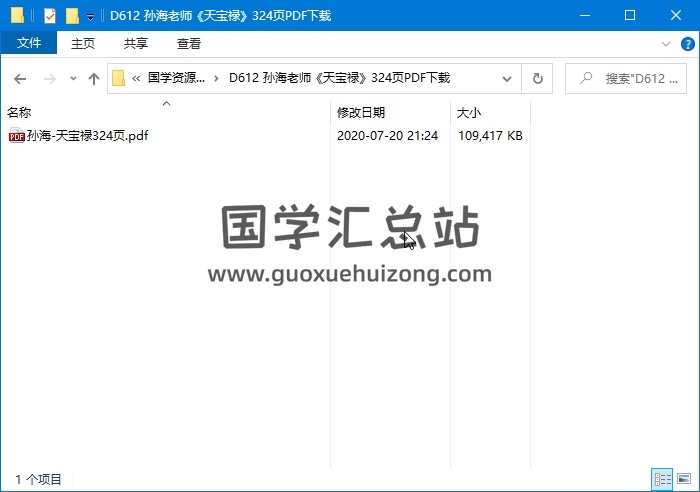Click the Properties quick access icon
The width and height of the screenshot is (700, 492).
click(50, 16)
